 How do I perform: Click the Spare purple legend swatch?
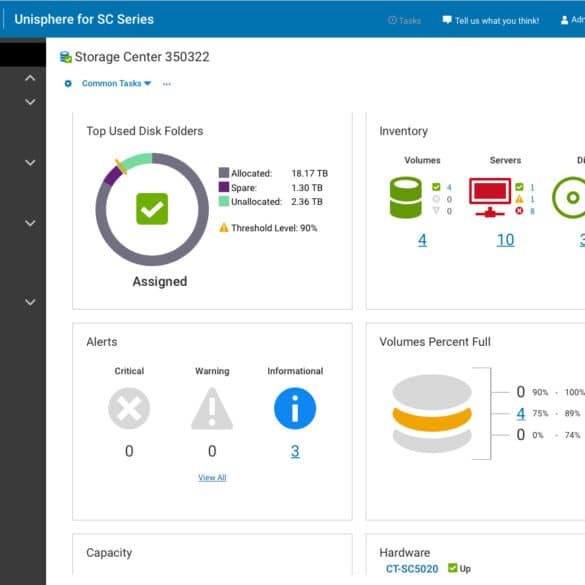(224, 187)
